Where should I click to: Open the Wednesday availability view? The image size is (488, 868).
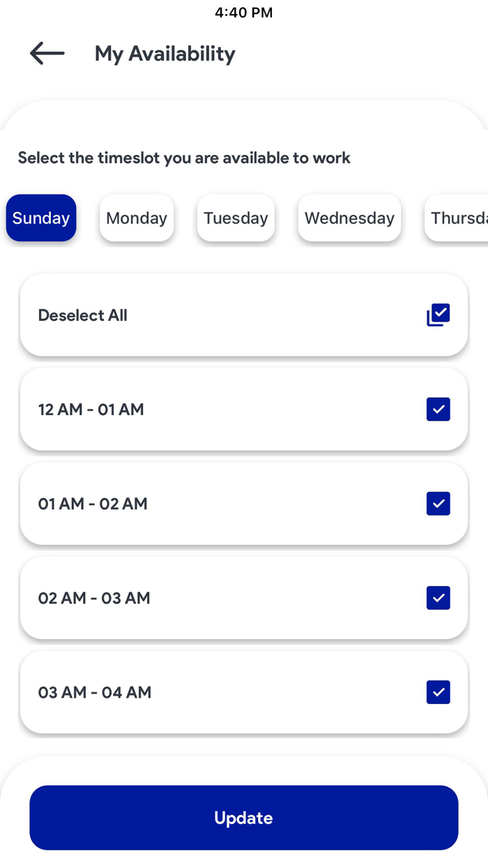pyautogui.click(x=349, y=218)
